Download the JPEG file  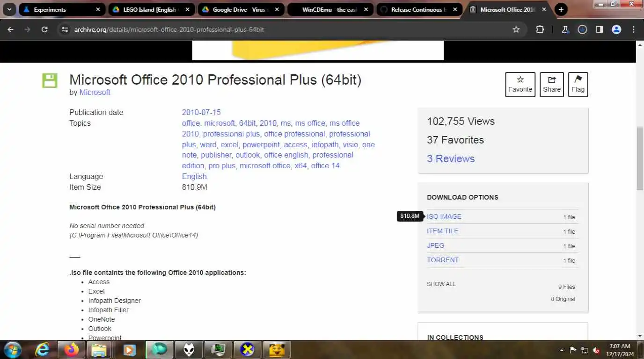click(435, 245)
